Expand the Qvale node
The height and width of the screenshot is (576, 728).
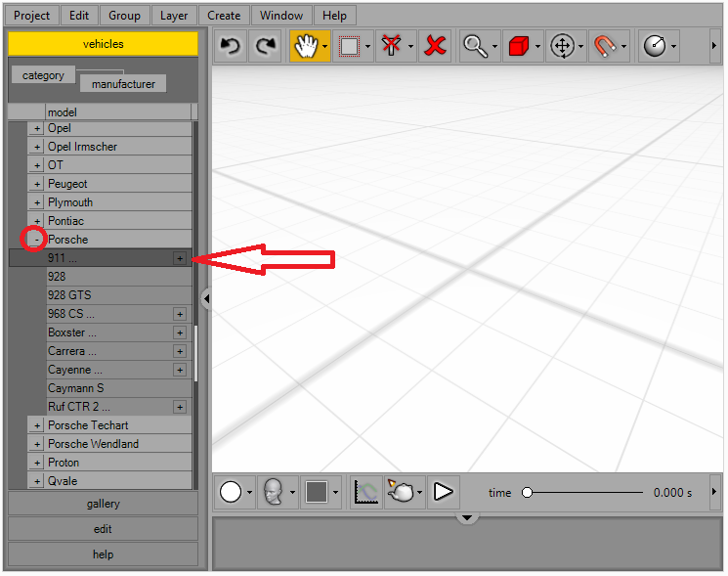[37, 481]
